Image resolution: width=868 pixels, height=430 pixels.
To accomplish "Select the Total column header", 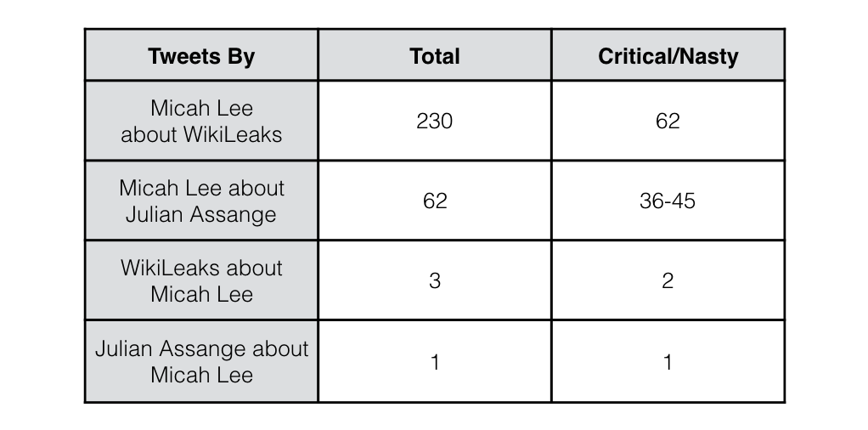I will pos(435,55).
